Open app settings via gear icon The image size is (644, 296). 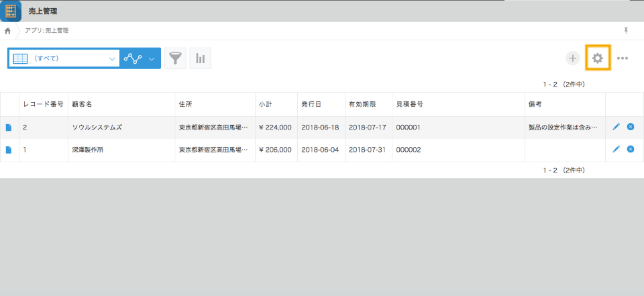597,58
